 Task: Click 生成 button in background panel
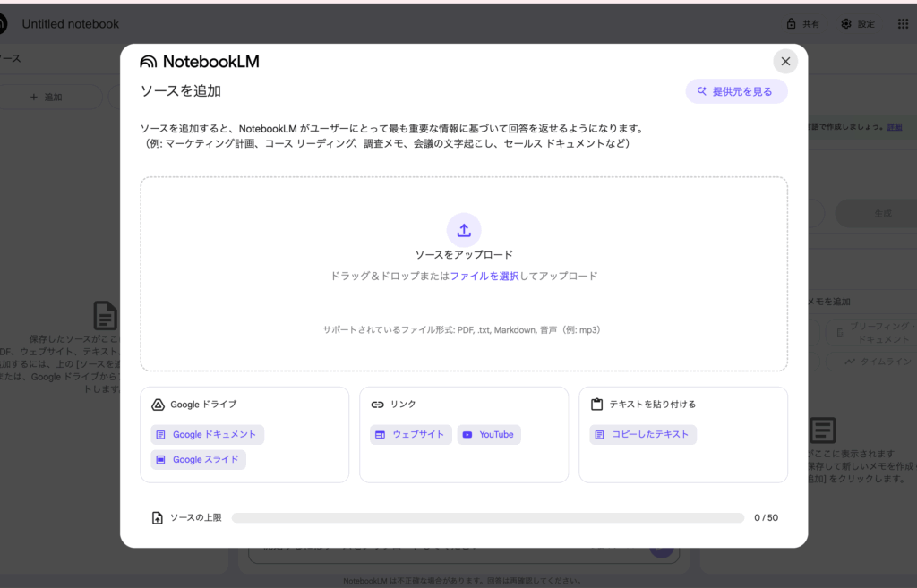[879, 213]
